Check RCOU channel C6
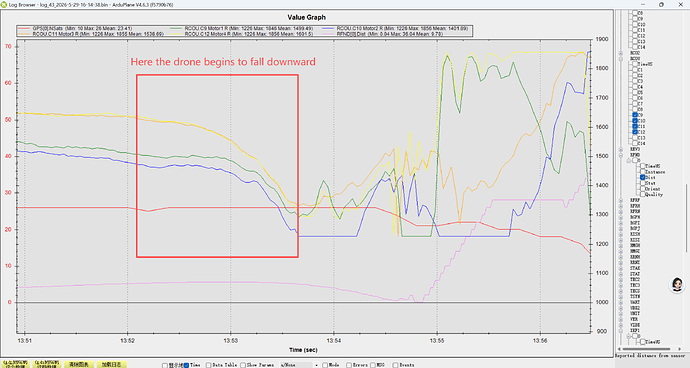This screenshot has height=368, width=690. (x=635, y=98)
